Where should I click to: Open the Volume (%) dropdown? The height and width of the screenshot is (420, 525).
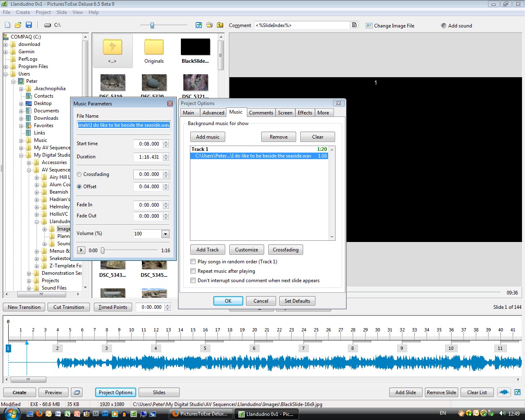(165, 234)
